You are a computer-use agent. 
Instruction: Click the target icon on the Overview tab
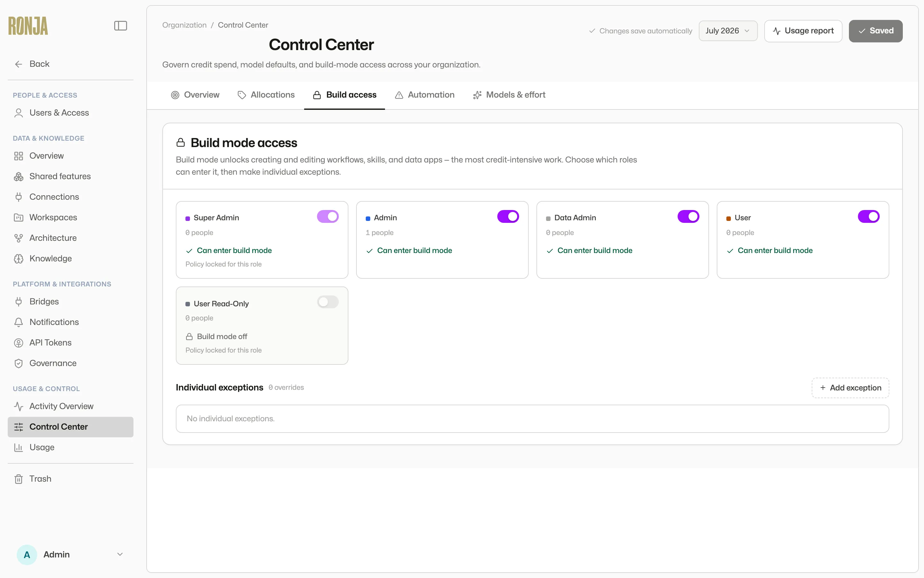[x=175, y=95]
